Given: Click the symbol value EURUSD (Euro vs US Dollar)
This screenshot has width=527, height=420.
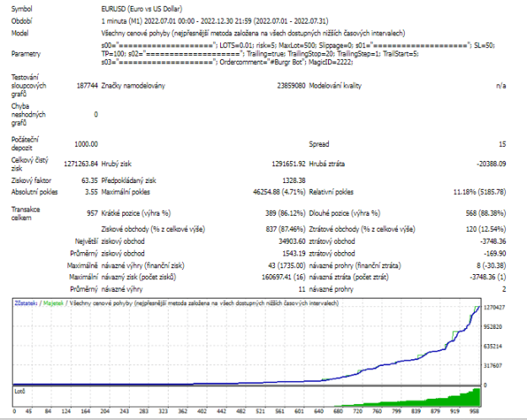Looking at the screenshot, I should (x=142, y=9).
